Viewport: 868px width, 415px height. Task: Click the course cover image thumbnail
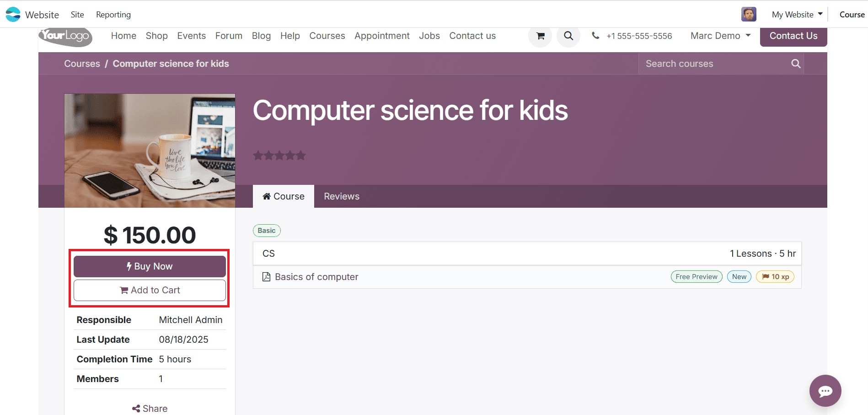click(x=150, y=151)
